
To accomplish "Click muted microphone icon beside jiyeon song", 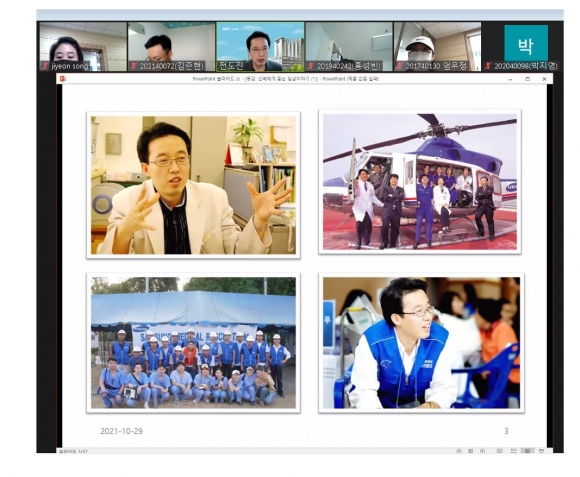I will click(45, 66).
